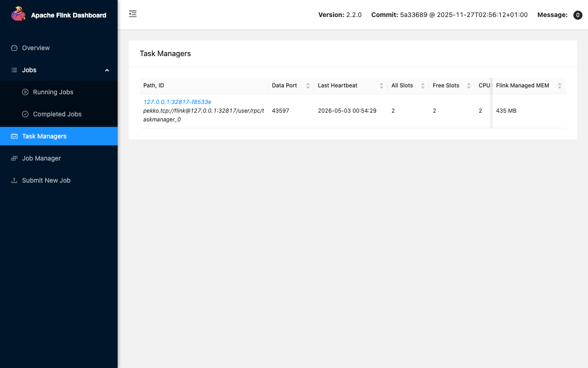Collapse the Jobs submenu chevron
Viewport: 588px width, 368px height.
pyautogui.click(x=107, y=70)
